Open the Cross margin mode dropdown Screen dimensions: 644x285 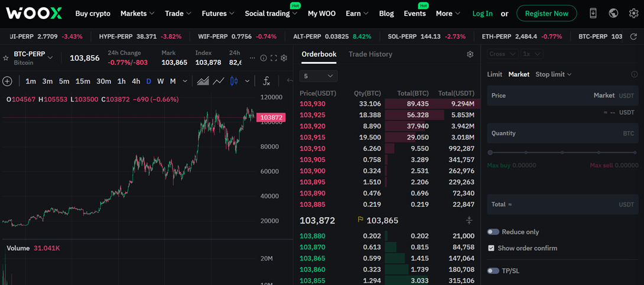click(503, 54)
